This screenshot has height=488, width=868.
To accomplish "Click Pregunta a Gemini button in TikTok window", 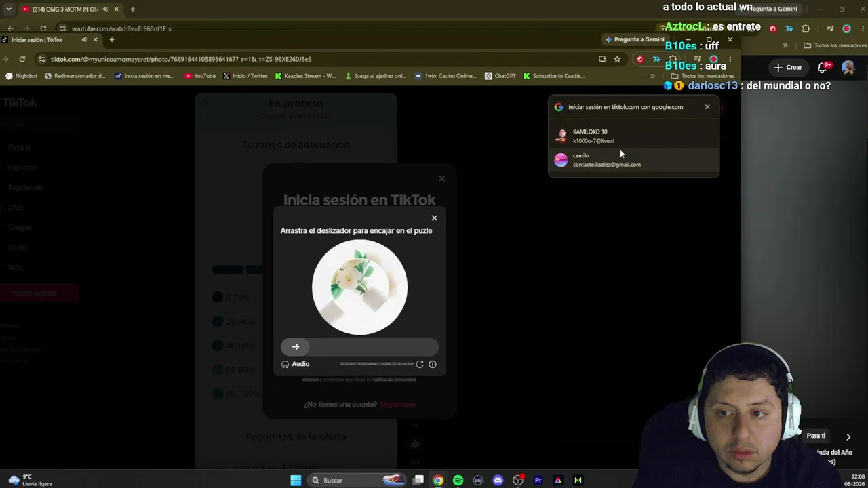I will [634, 39].
